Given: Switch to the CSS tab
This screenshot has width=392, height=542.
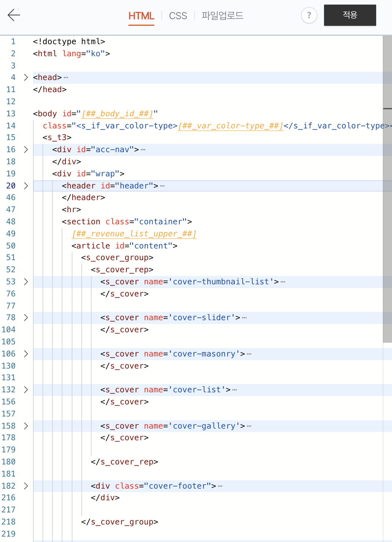Looking at the screenshot, I should [178, 16].
